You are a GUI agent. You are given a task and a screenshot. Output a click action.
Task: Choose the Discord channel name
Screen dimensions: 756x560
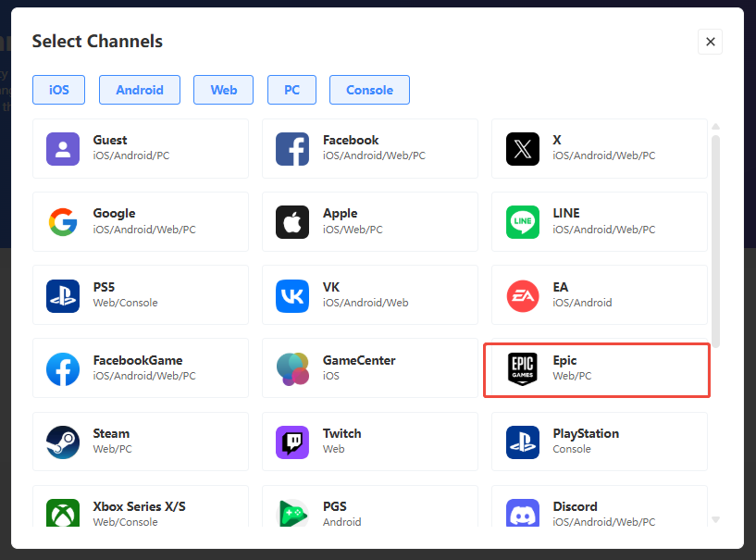point(575,506)
